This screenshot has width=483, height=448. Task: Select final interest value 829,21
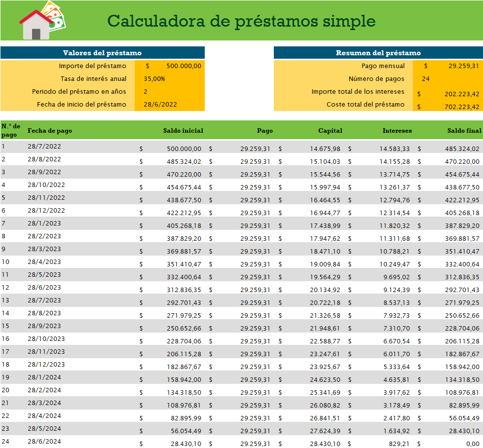pos(400,444)
